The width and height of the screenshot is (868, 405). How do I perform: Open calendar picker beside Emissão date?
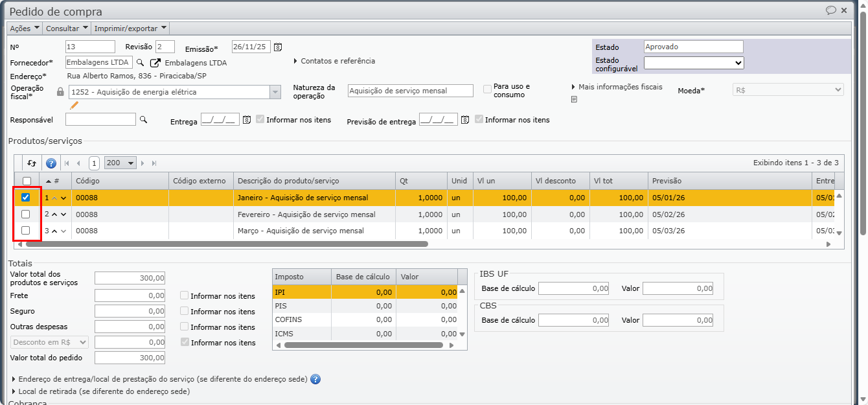[x=278, y=47]
